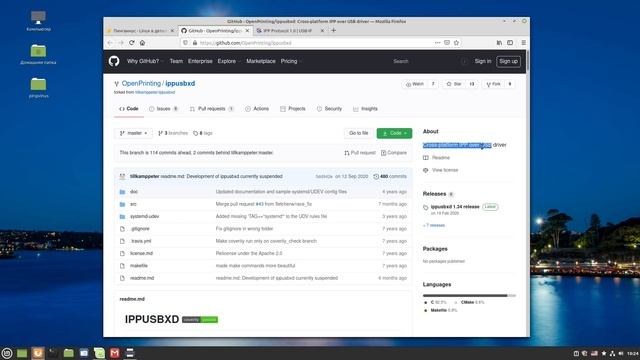Image resolution: width=640 pixels, height=360 pixels.
Task: Open the home folder desktop icon
Action: click(x=38, y=54)
